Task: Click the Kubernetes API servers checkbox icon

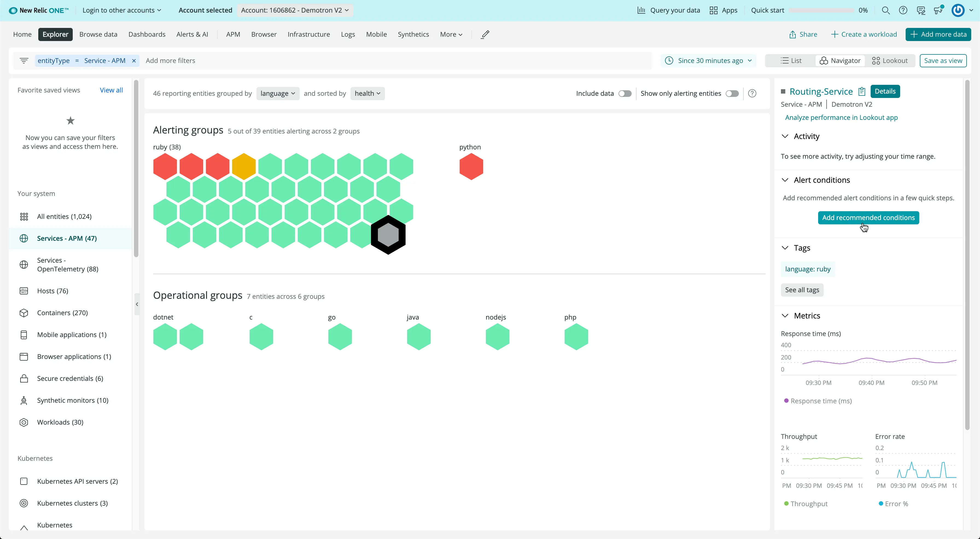Action: (x=24, y=481)
